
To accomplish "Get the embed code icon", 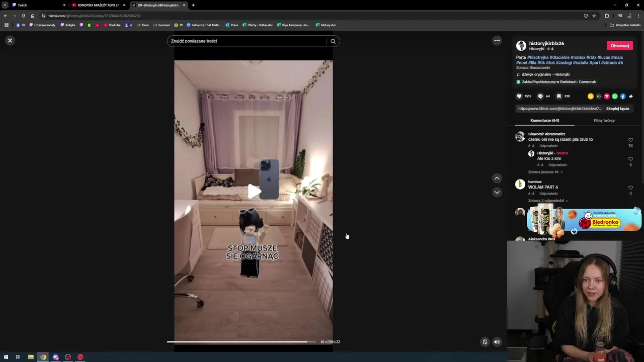I will point(599,96).
